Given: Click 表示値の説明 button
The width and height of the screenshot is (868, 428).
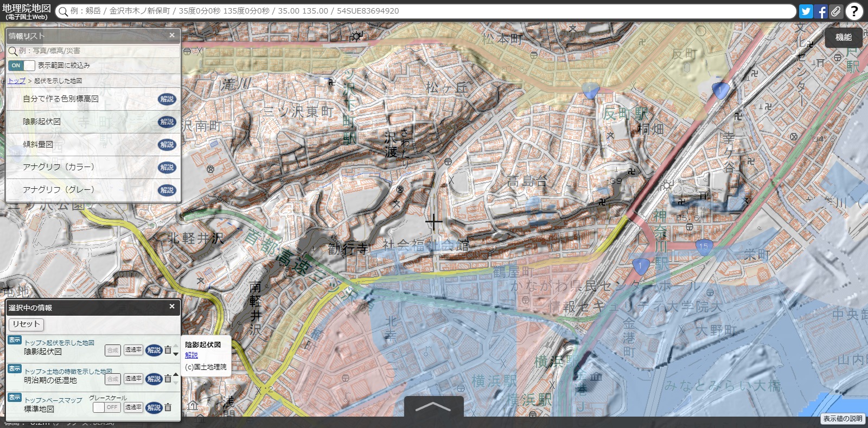Looking at the screenshot, I should [x=843, y=418].
